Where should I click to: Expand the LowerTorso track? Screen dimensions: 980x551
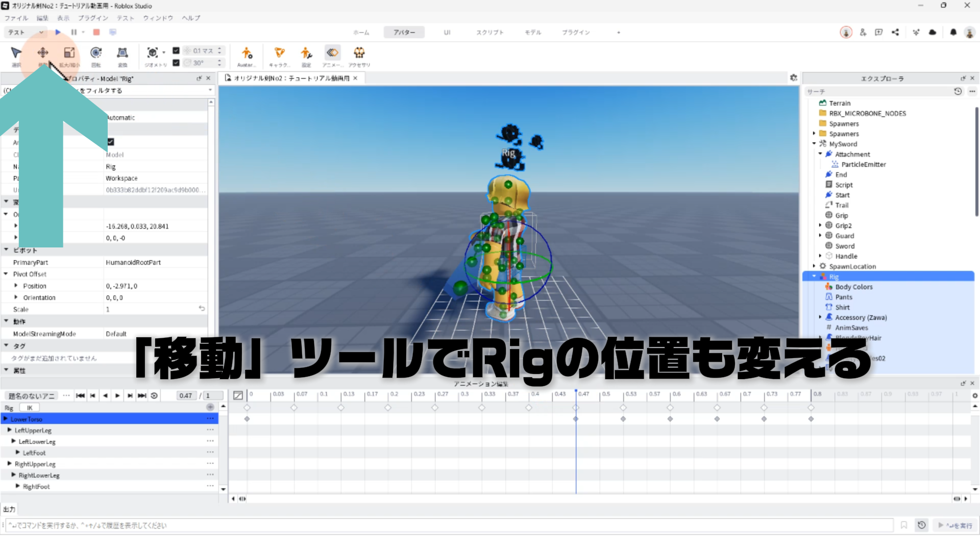pos(6,419)
